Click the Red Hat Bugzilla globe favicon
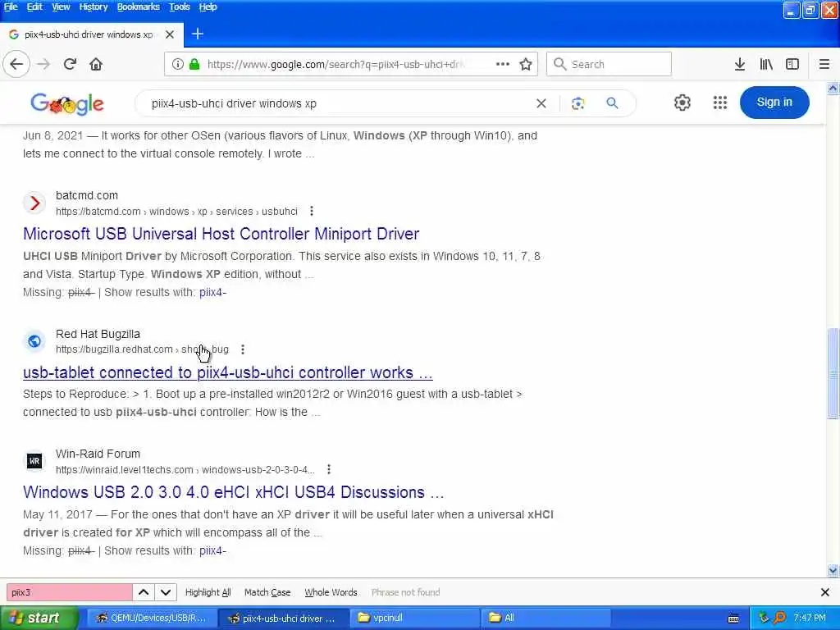This screenshot has height=630, width=840. click(34, 341)
